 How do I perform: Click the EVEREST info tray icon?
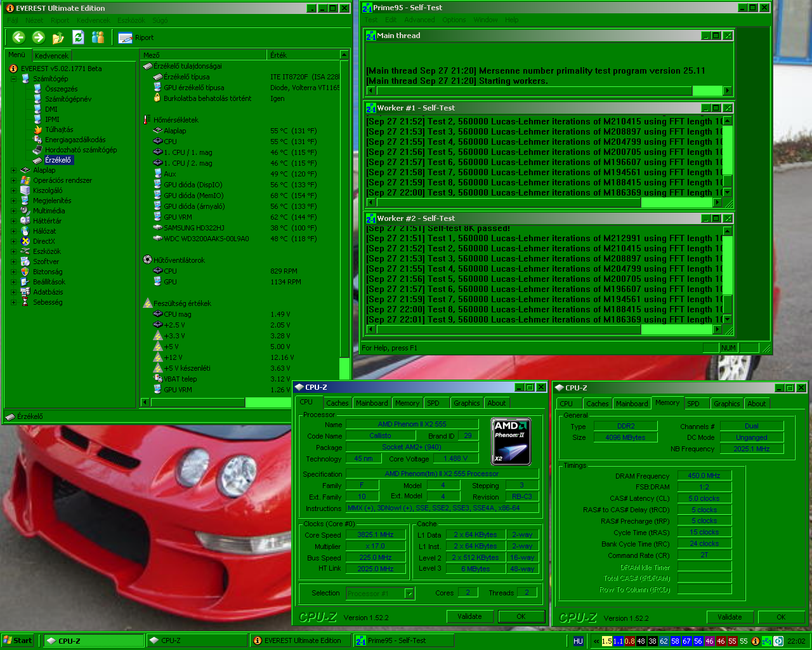click(x=756, y=641)
